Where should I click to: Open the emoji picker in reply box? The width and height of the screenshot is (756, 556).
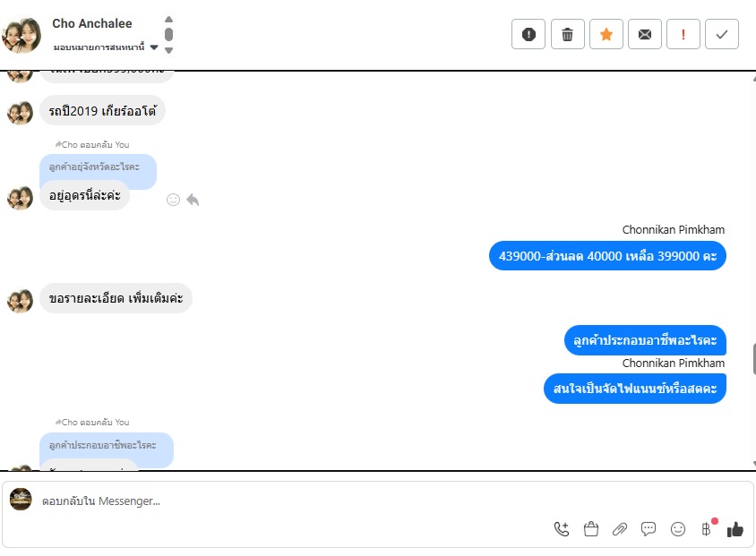678,529
